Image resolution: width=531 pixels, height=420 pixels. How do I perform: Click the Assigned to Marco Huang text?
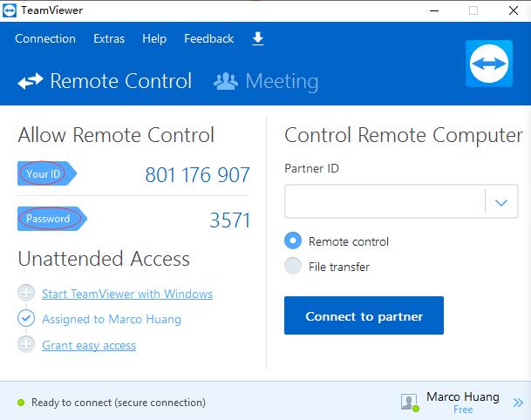(112, 319)
